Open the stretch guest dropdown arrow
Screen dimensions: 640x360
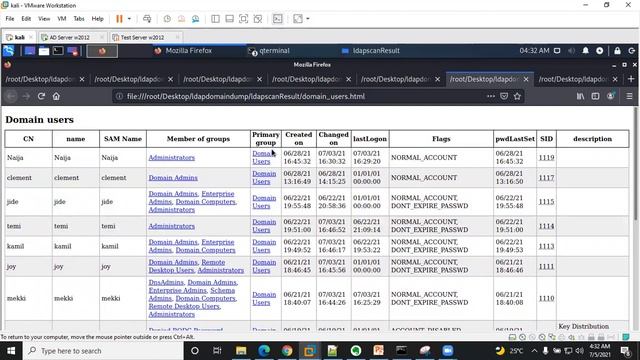point(308,19)
